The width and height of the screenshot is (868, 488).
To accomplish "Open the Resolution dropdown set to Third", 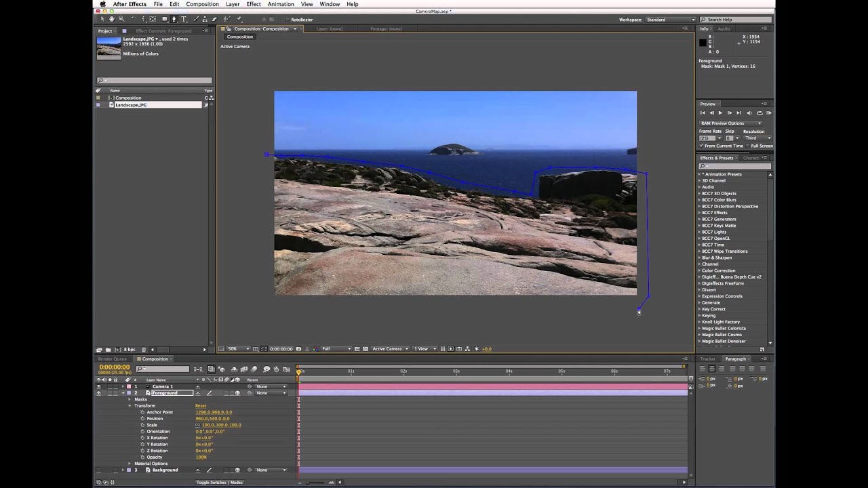I will [757, 138].
